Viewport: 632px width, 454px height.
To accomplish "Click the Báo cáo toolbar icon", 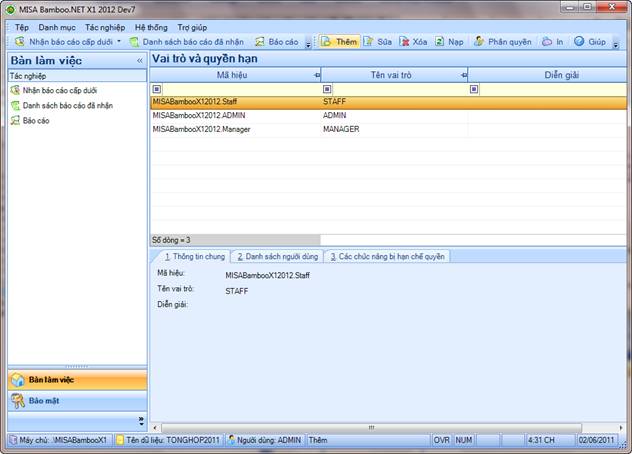I will (260, 42).
